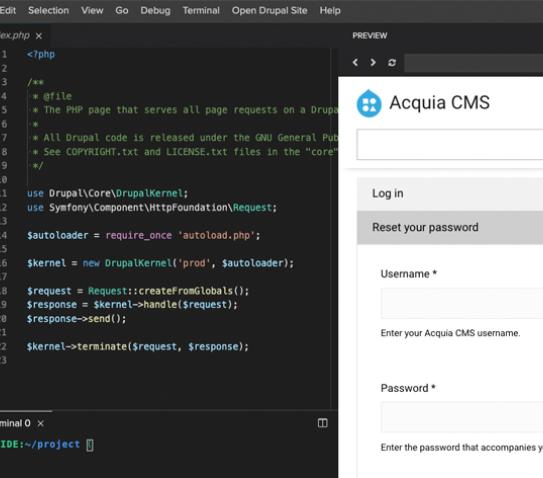Open the Edit menu
This screenshot has height=478, width=543.
click(8, 10)
